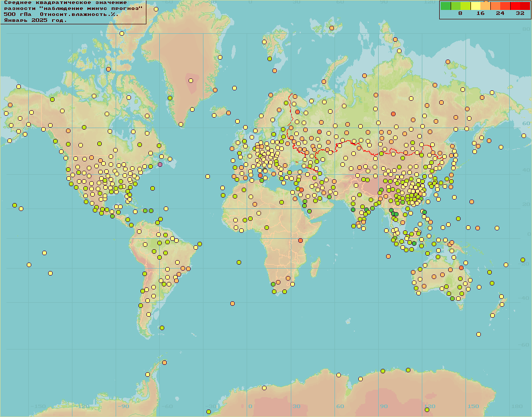
Task: Click the text '500 гПа Относит.влажность.%.'
Action: (x=61, y=14)
